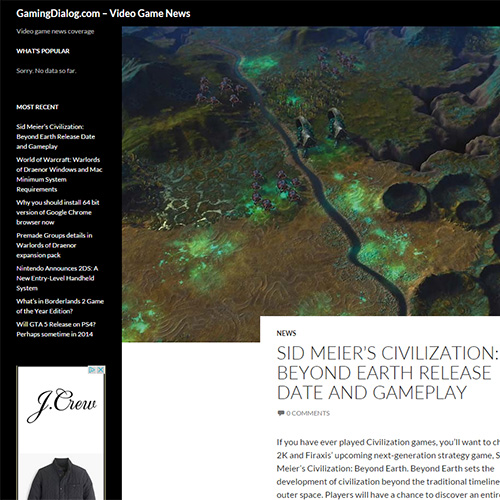This screenshot has height=500, width=500.
Task: Open Borderlands 2 Game of the Year link
Action: point(60,306)
